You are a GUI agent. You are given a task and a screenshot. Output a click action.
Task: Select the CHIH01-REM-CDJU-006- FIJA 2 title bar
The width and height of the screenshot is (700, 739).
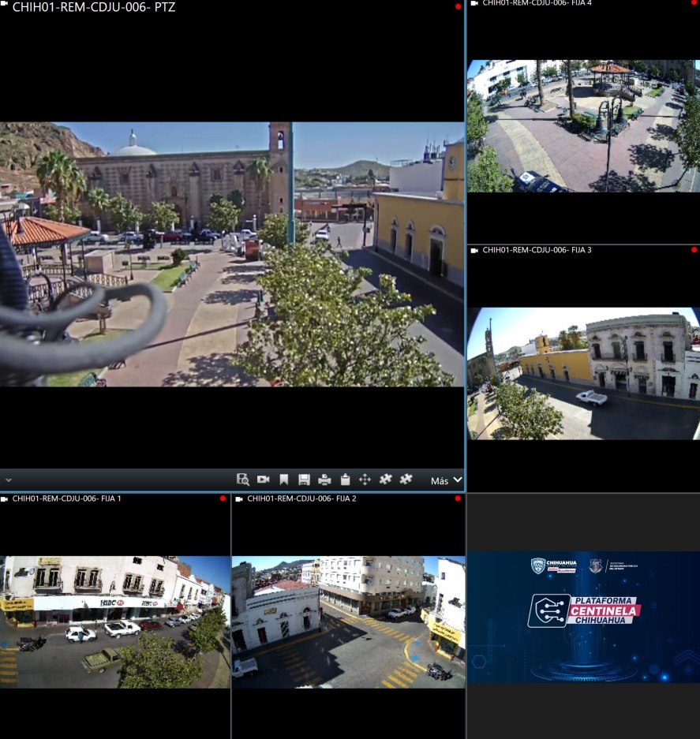click(301, 498)
